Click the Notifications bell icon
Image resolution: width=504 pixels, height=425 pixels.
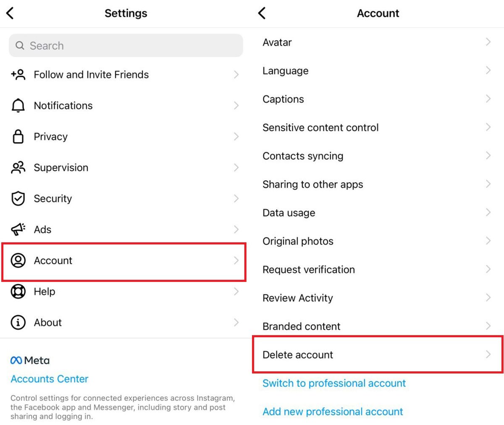18,106
